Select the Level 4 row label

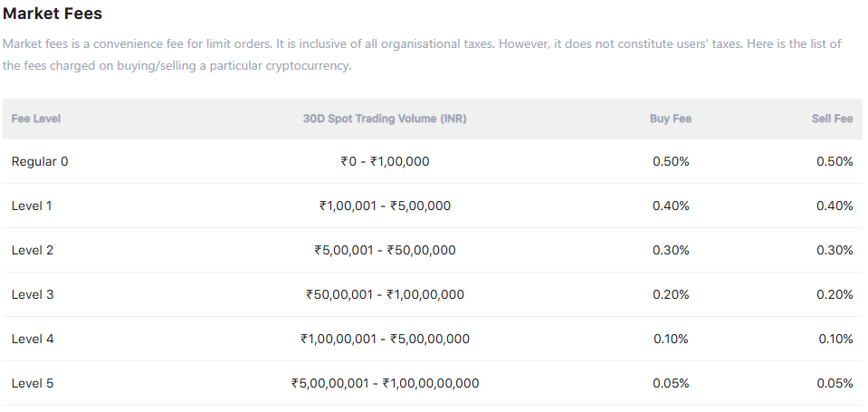[33, 339]
